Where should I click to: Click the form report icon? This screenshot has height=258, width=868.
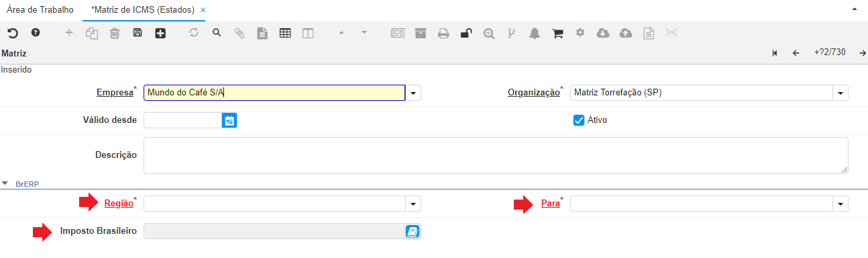coord(398,32)
